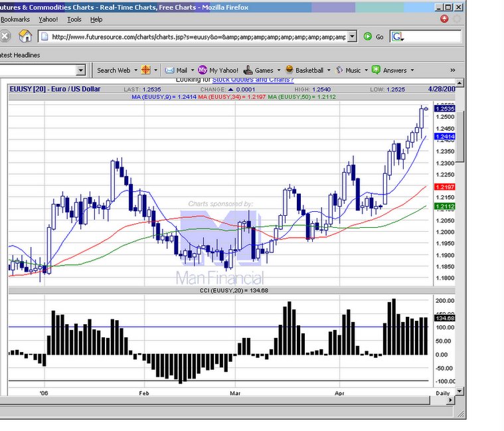Image resolution: width=504 pixels, height=431 pixels.
Task: Expand the Answers dropdown arrow
Action: 412,70
